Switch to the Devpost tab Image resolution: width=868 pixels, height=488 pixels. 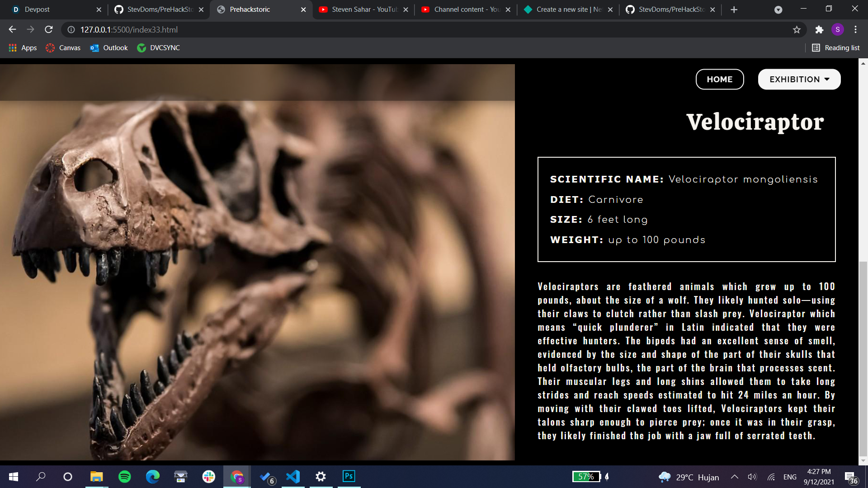tap(37, 9)
